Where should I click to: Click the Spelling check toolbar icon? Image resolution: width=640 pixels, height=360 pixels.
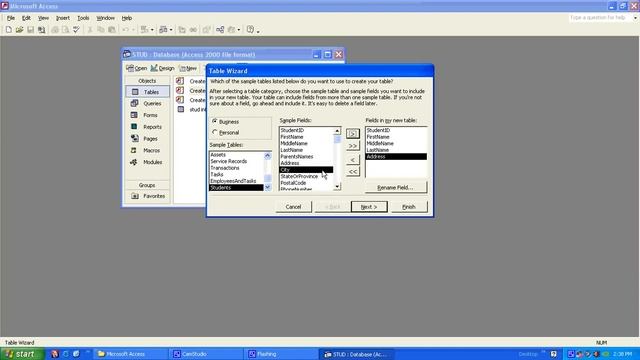pos(76,29)
